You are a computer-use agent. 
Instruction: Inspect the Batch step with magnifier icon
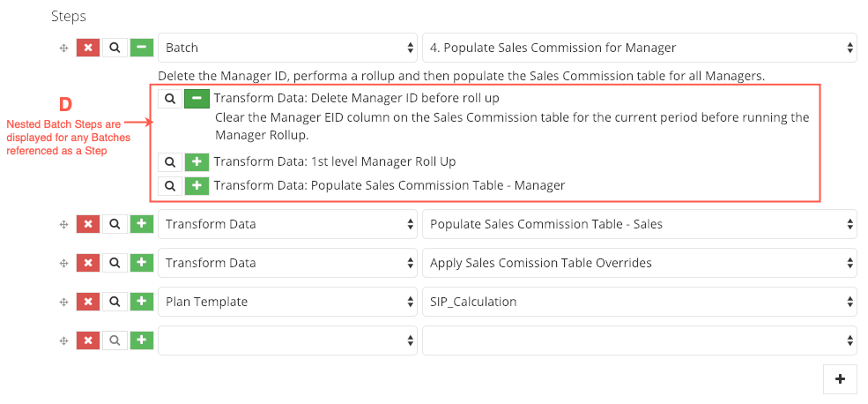pos(115,48)
